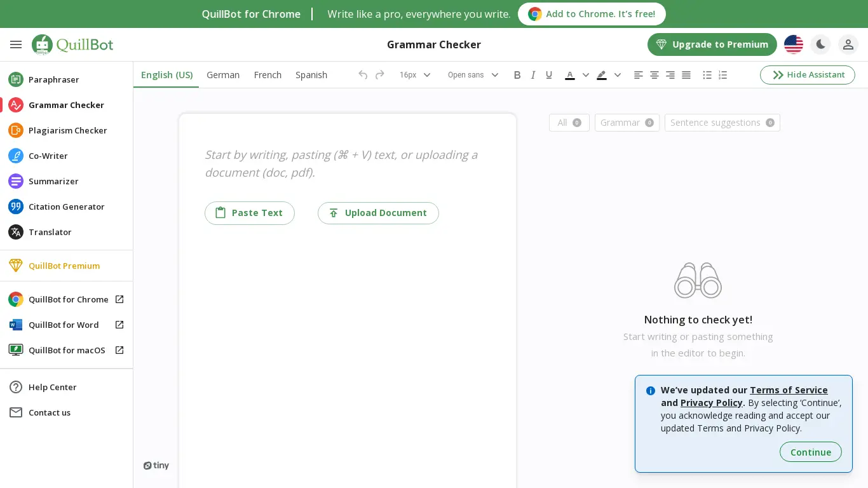Image resolution: width=868 pixels, height=488 pixels.
Task: Click Add to Chrome. It's free!
Action: (x=592, y=14)
